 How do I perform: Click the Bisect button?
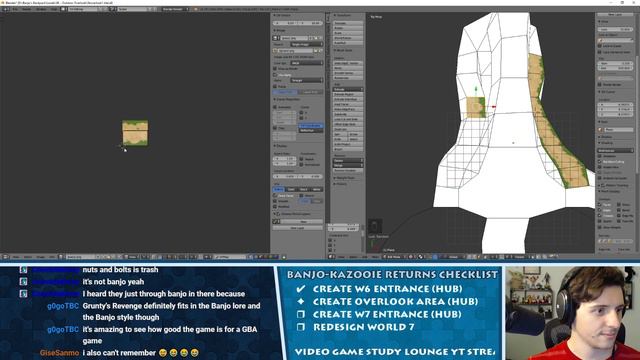(x=348, y=149)
